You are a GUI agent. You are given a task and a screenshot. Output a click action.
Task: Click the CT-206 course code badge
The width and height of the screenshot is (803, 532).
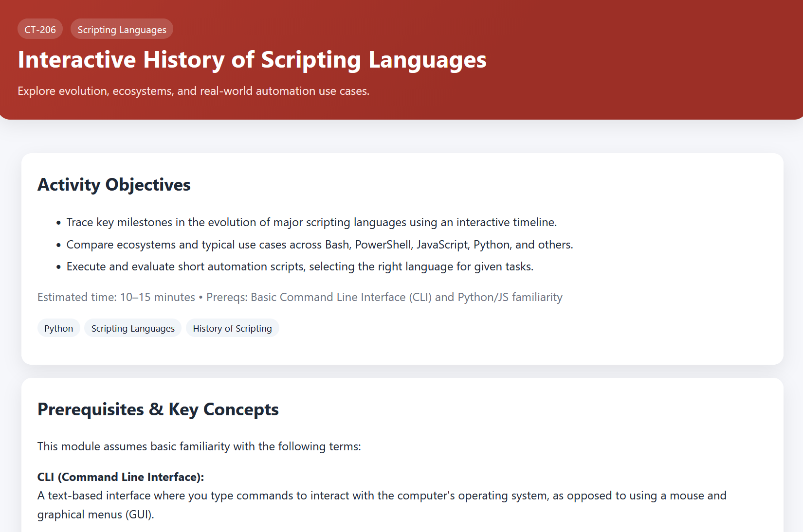[40, 29]
